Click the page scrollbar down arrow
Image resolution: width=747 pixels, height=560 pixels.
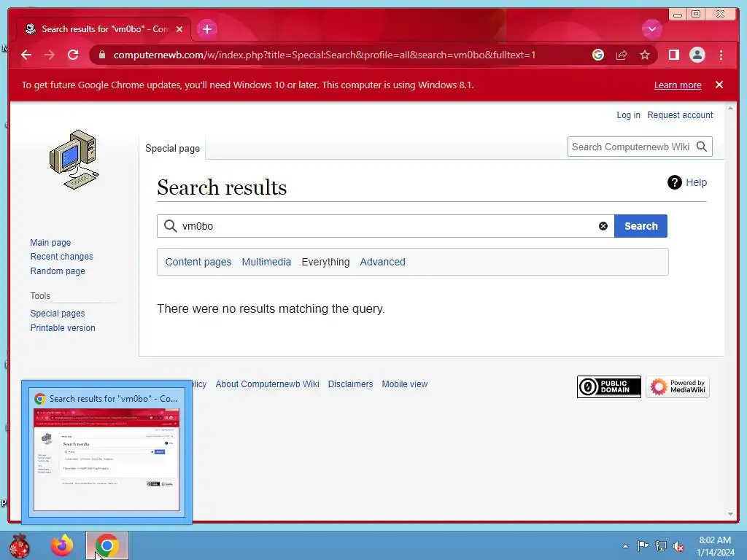(730, 514)
